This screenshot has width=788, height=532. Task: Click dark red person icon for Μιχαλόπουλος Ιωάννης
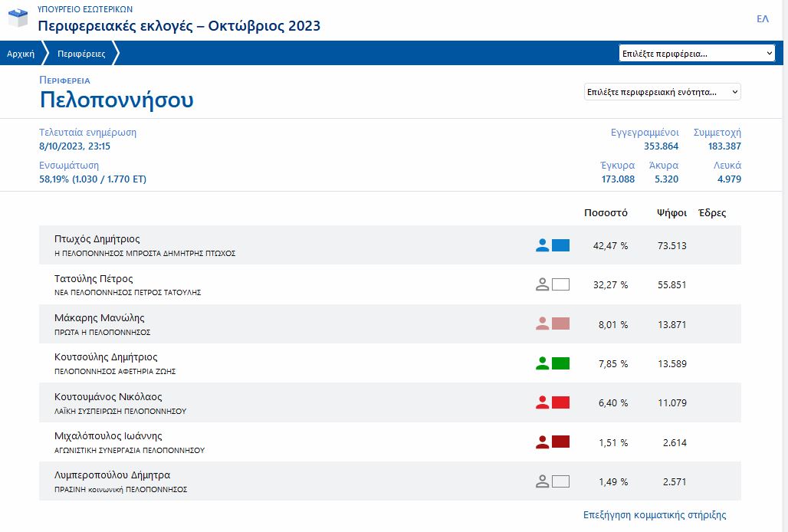pos(543,442)
